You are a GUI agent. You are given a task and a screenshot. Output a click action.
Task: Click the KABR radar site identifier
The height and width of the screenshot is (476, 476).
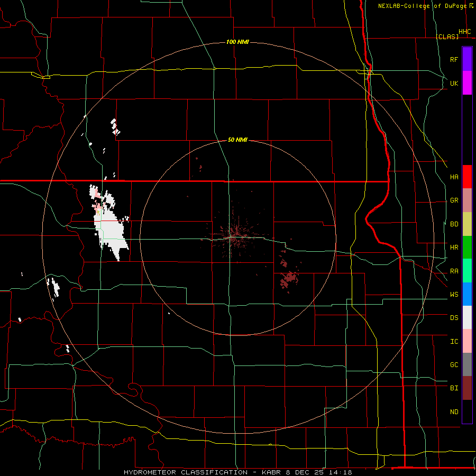click(x=270, y=472)
